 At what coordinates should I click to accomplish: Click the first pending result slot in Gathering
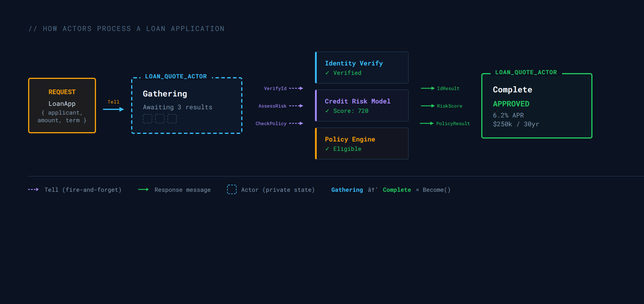point(148,119)
